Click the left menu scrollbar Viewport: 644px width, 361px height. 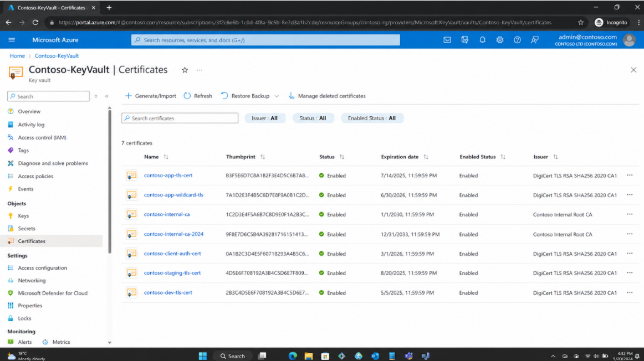tap(110, 181)
